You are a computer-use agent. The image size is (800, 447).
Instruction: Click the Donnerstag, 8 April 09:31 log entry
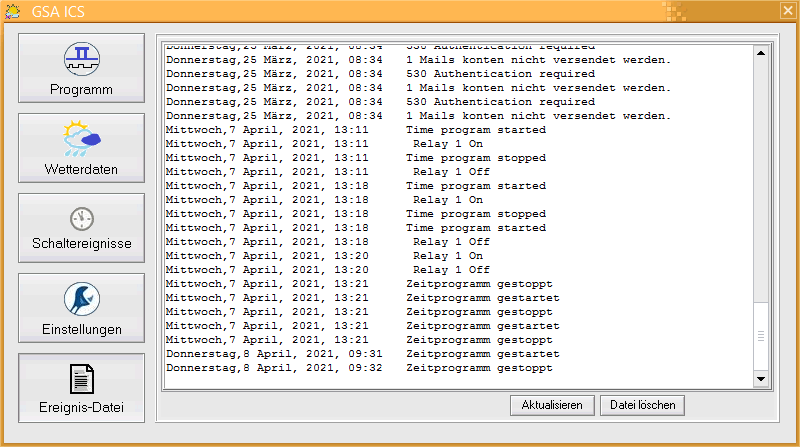click(363, 354)
